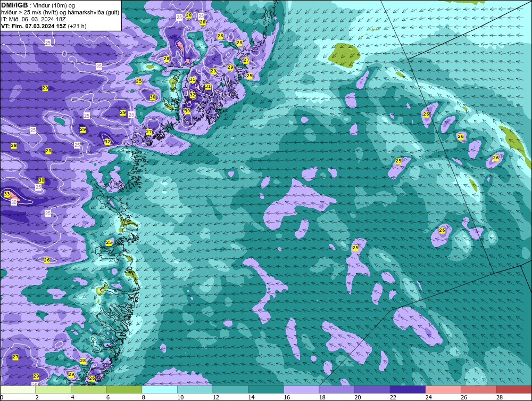This screenshot has height=401, width=532.
Task: Click the 24–26 m/s pink legend swatch
Action: pos(443,389)
